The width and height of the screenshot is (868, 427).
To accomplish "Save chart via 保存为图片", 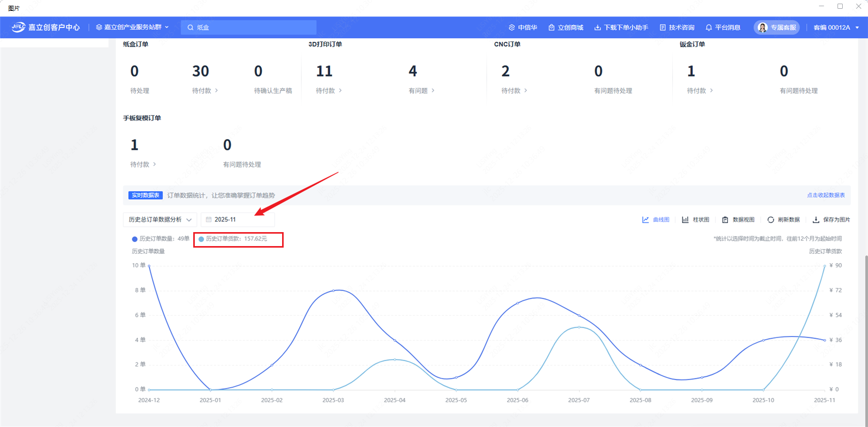I will tap(831, 220).
